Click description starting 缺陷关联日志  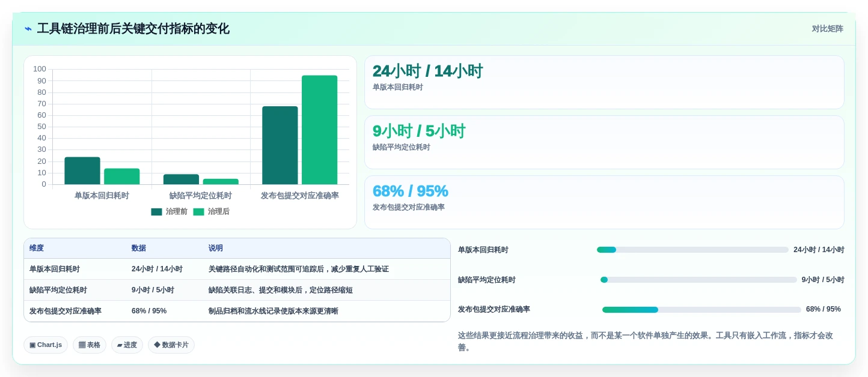pos(281,291)
